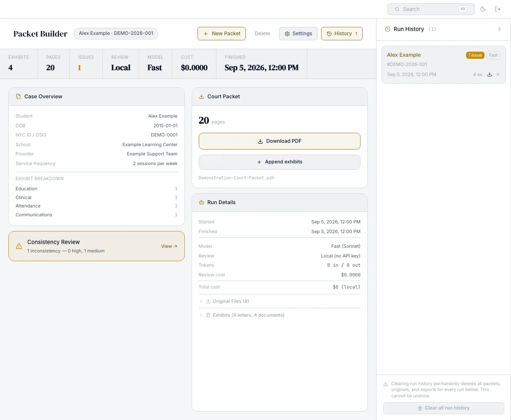Click the Court Packet download icon
This screenshot has height=420, width=511.
point(201,97)
